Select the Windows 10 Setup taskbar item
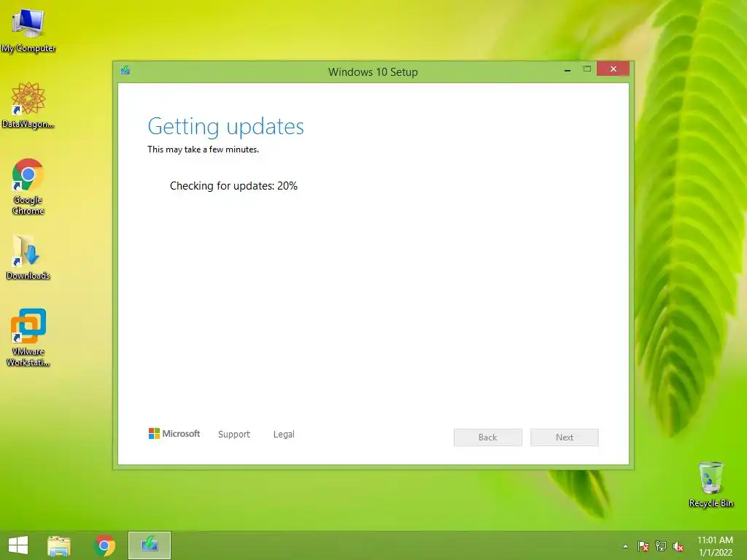The width and height of the screenshot is (747, 560). tap(149, 545)
